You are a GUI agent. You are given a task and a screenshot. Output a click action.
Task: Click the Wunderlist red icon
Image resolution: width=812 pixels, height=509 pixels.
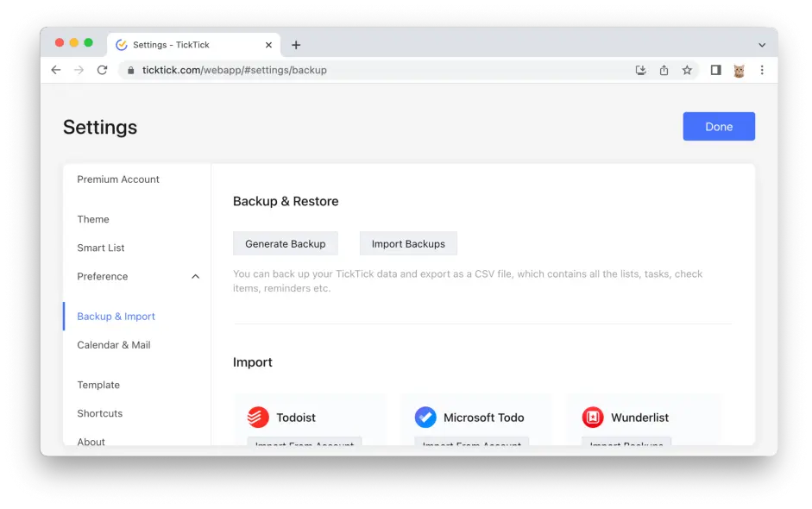coord(593,418)
